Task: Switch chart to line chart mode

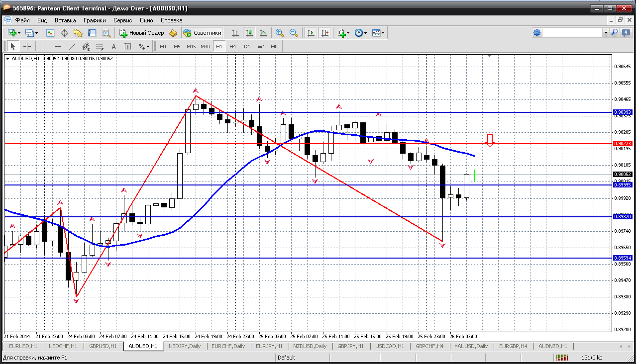Action: (263, 33)
